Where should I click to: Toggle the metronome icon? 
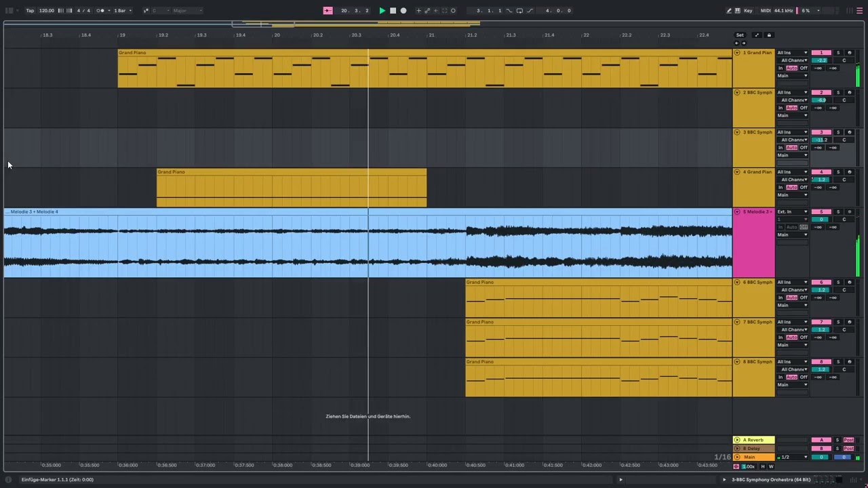(101, 11)
